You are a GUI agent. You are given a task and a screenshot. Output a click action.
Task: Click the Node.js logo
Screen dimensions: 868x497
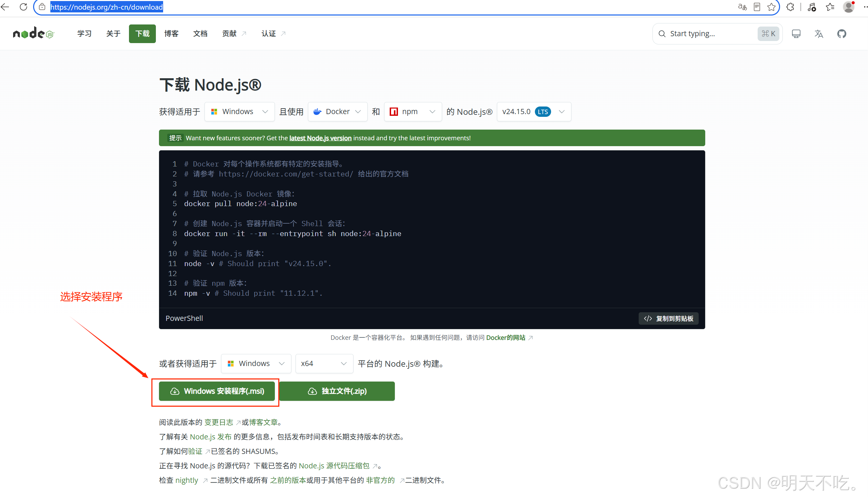click(x=33, y=33)
